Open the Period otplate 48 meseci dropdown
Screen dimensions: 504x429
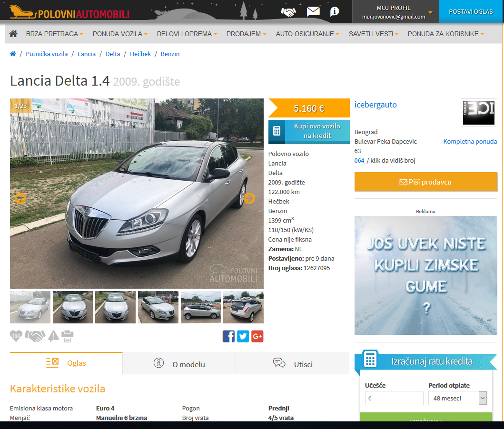[x=457, y=398]
